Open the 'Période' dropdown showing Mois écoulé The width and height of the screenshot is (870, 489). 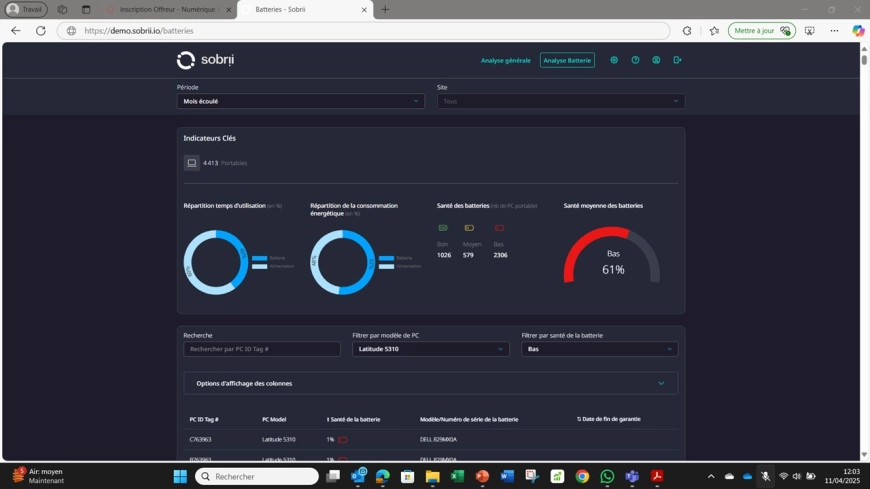301,101
